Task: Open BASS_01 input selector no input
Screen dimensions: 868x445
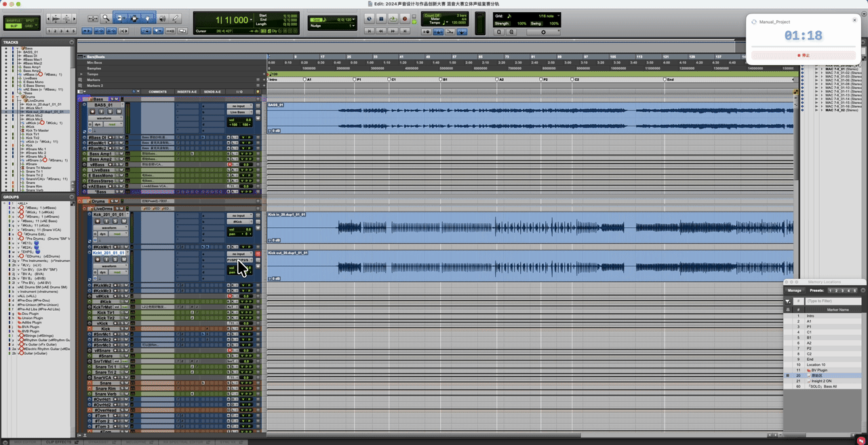Action: click(239, 106)
